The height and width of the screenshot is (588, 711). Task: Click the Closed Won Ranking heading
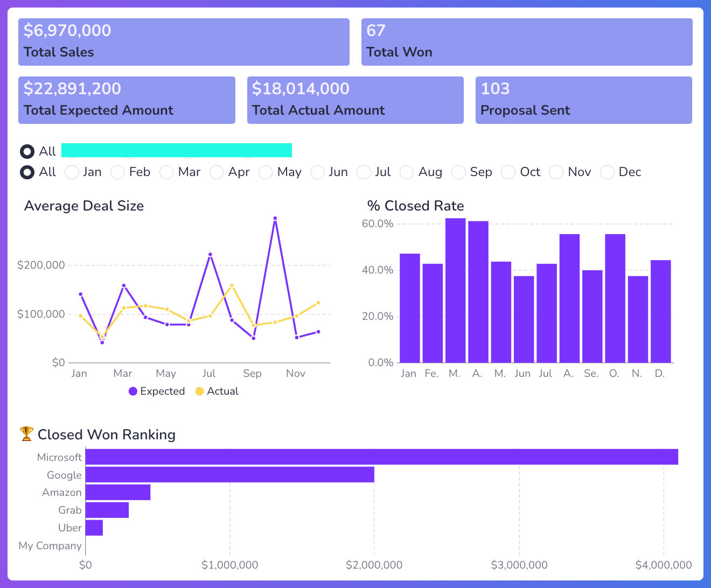coord(107,435)
